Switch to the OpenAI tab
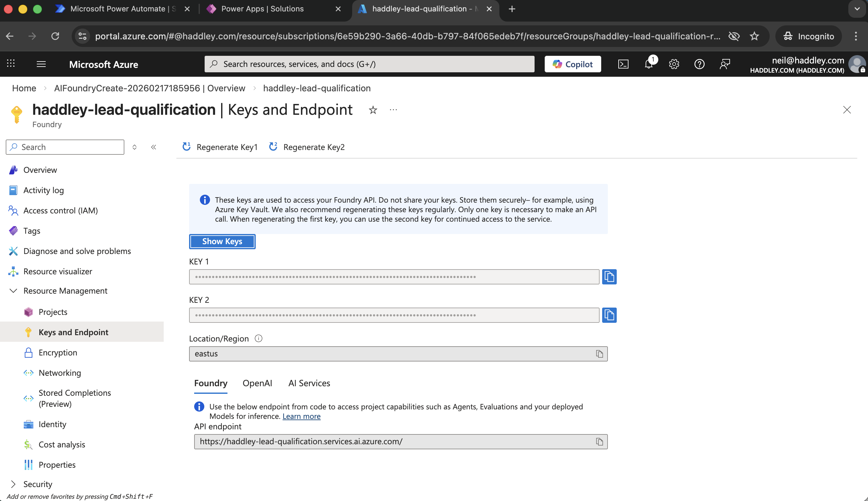868x501 pixels. tap(257, 383)
